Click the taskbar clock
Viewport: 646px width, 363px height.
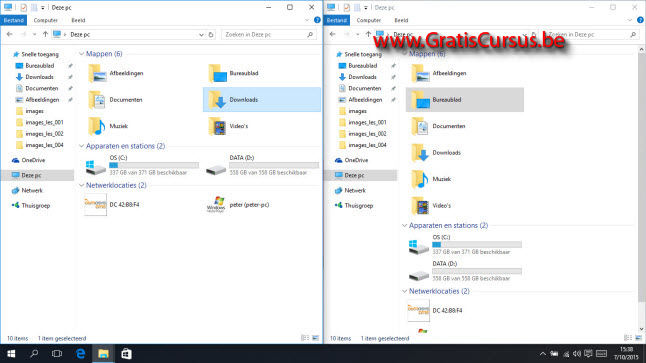point(626,354)
